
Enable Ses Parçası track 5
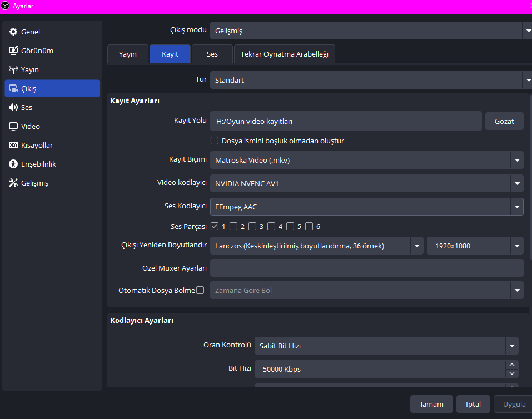[290, 226]
